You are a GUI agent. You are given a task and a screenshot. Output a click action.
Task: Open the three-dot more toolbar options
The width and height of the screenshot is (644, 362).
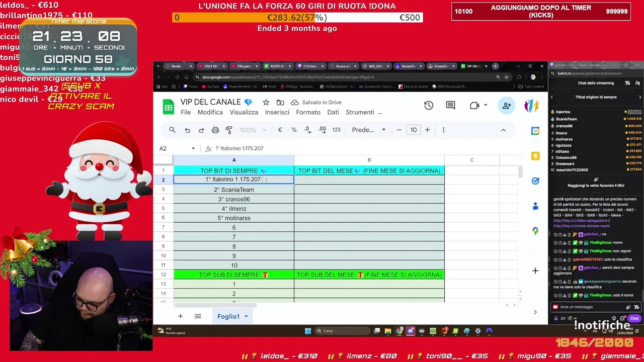pyautogui.click(x=443, y=130)
